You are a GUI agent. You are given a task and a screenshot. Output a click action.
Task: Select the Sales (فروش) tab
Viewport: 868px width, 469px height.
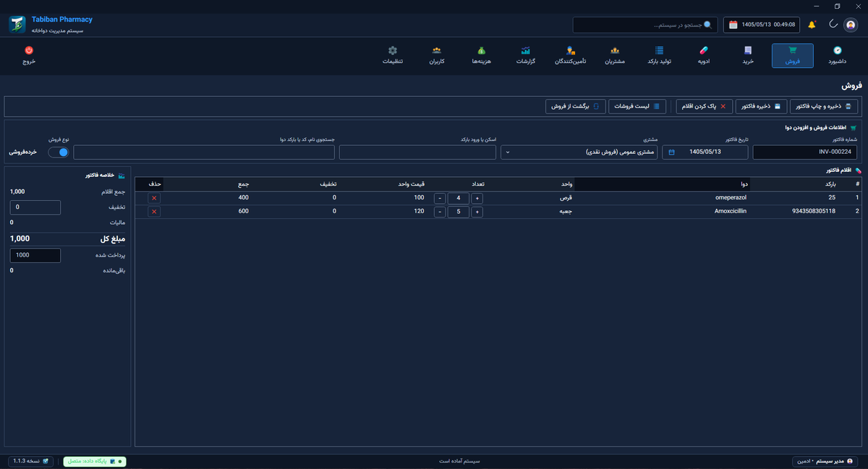[x=793, y=56]
